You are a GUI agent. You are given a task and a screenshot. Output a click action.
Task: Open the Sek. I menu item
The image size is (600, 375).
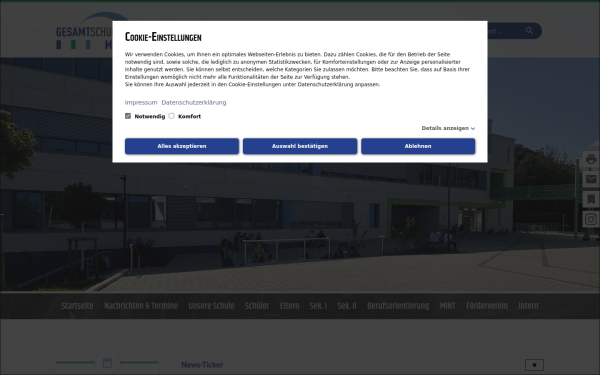pos(318,306)
